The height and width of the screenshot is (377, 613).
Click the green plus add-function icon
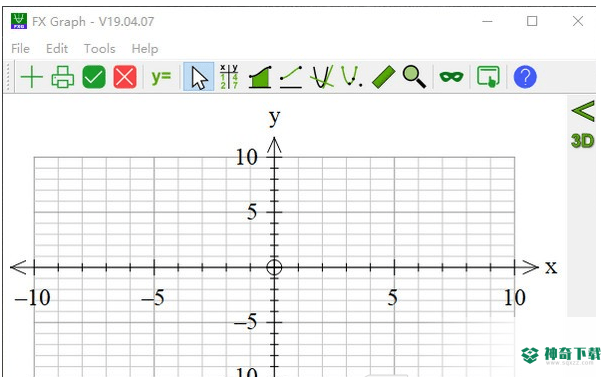[31, 77]
